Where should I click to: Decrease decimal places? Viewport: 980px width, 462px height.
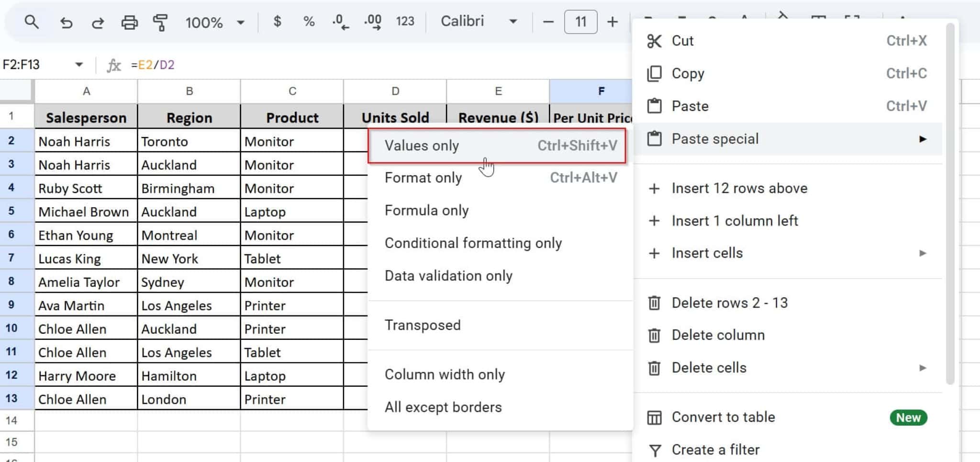coord(341,22)
